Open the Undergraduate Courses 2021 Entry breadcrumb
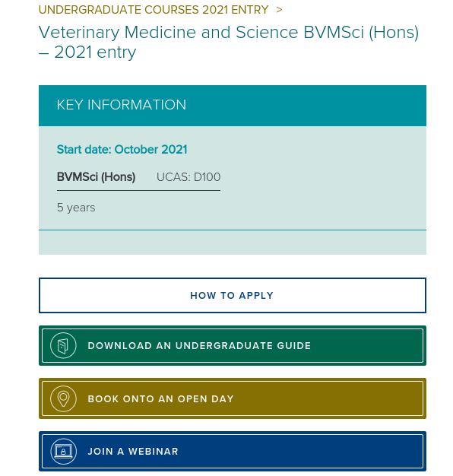 154,10
